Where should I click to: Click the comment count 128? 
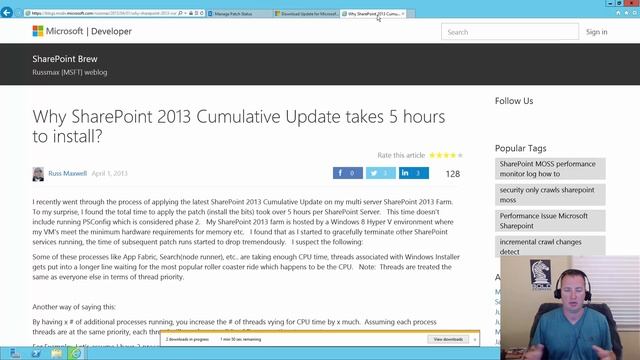(453, 174)
